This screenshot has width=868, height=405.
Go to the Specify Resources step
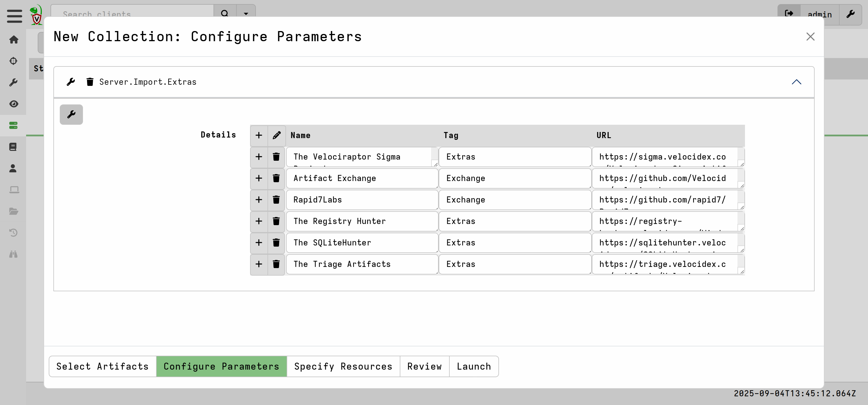point(343,366)
